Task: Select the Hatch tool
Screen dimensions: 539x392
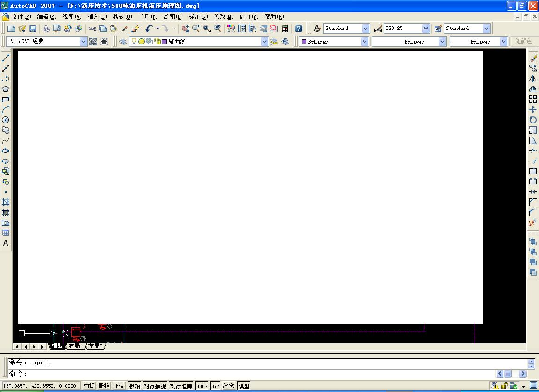Action: (6, 202)
